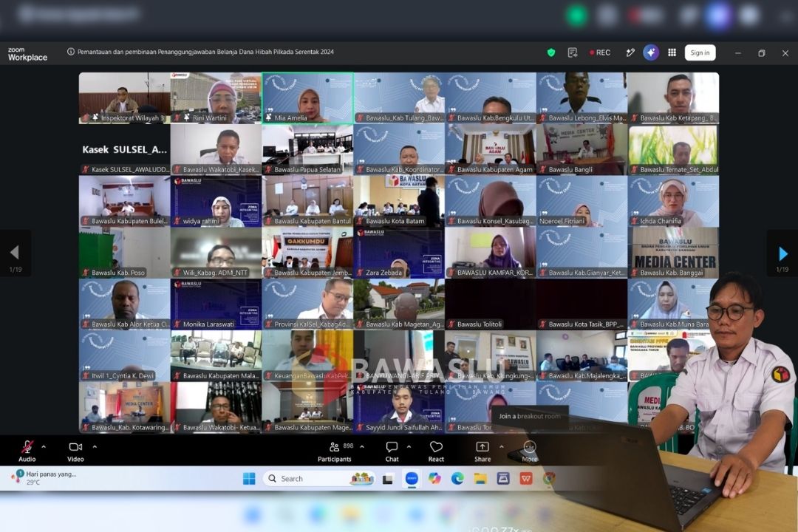This screenshot has width=798, height=532.
Task: Open the weather widget showing 29°C
Action: (x=44, y=478)
